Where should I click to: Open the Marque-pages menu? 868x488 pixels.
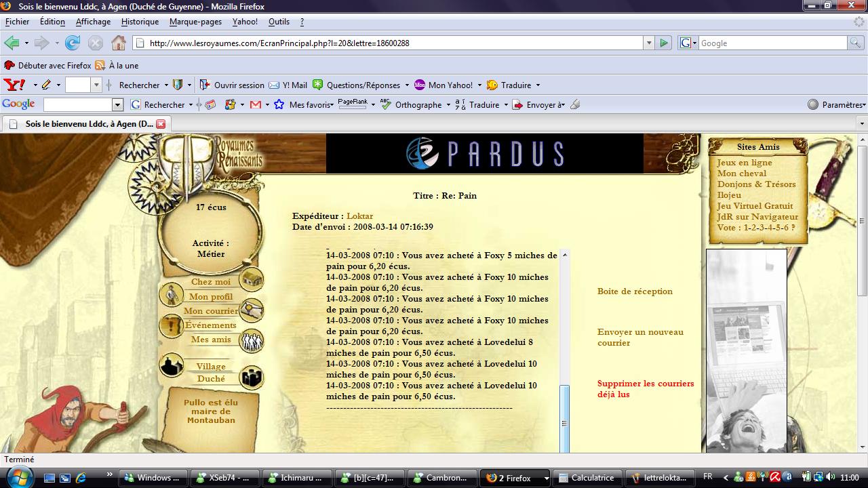pyautogui.click(x=195, y=22)
